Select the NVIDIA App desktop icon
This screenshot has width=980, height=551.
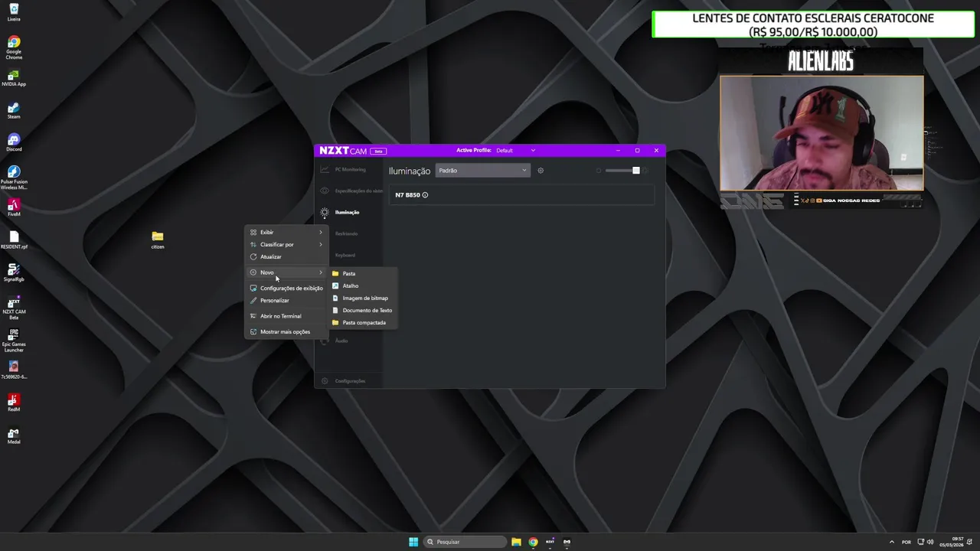pyautogui.click(x=14, y=78)
